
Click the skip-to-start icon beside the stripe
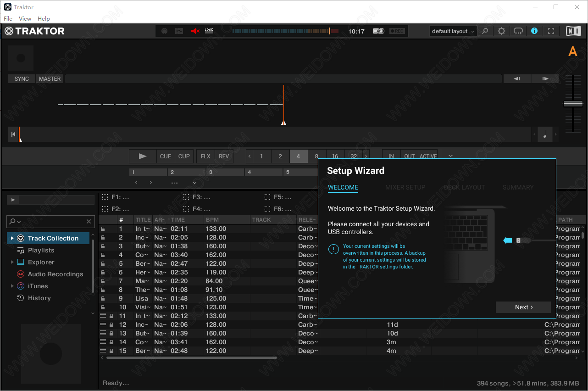tap(13, 134)
